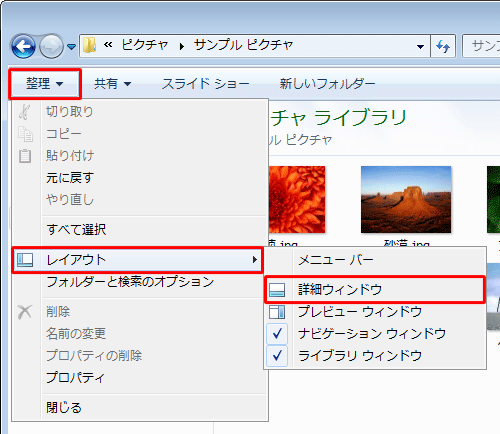Open the 共有 toolbar dropdown
Image resolution: width=500 pixels, height=434 pixels.
[x=112, y=83]
